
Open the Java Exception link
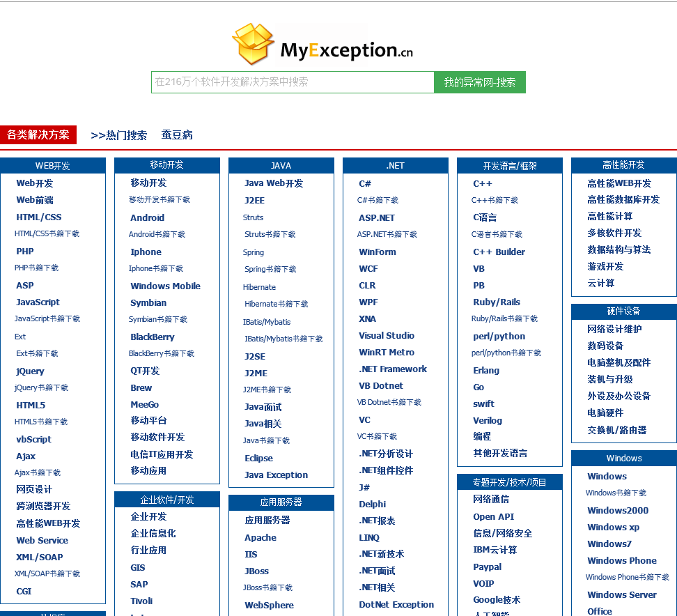click(x=277, y=475)
